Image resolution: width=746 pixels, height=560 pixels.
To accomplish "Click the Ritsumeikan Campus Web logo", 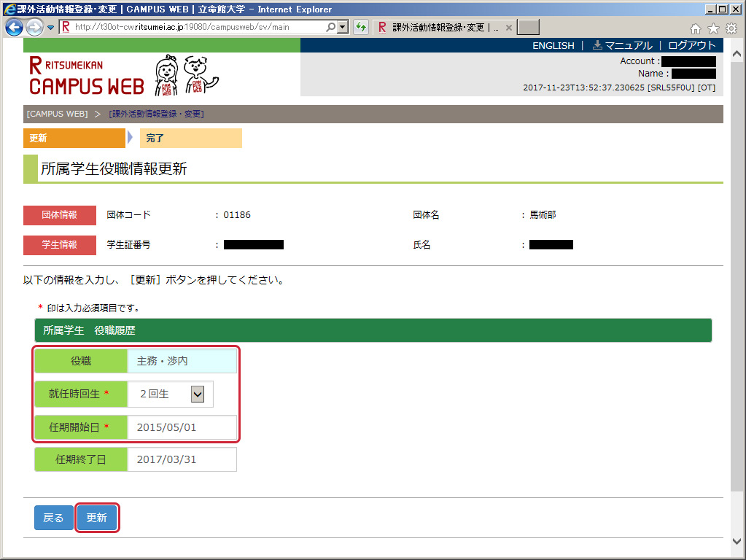I will (86, 77).
